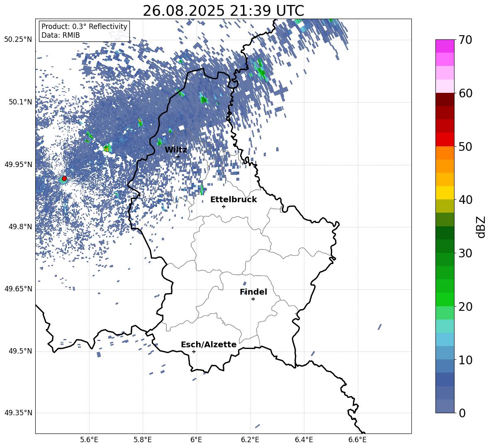Click the 6.6°E longitude label
This screenshot has height=448, width=491.
coord(357,440)
